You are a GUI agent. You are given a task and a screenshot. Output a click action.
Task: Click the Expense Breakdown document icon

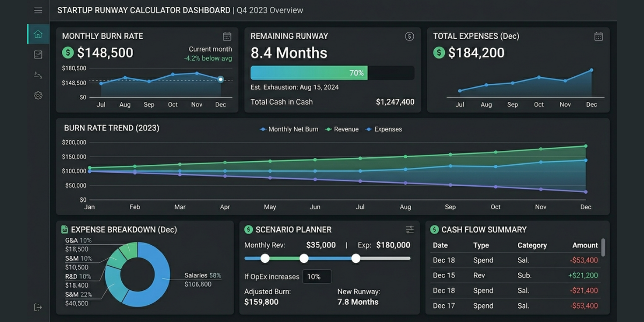click(x=65, y=230)
